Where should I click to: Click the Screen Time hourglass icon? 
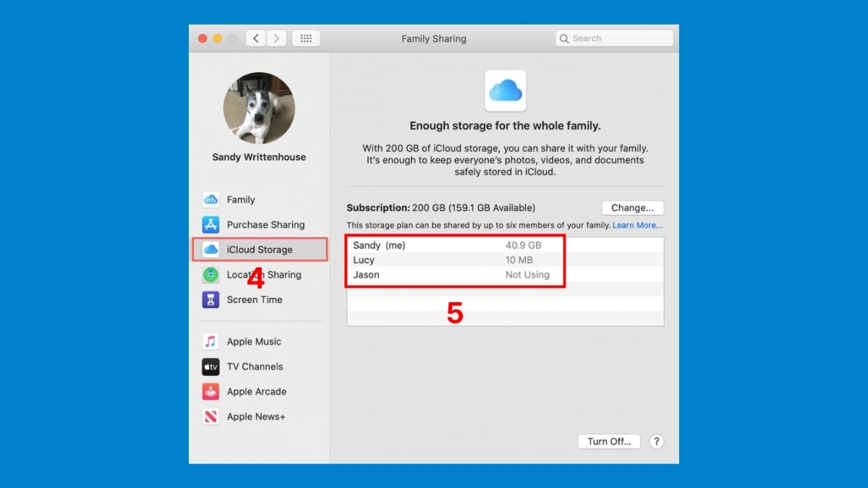pyautogui.click(x=210, y=299)
